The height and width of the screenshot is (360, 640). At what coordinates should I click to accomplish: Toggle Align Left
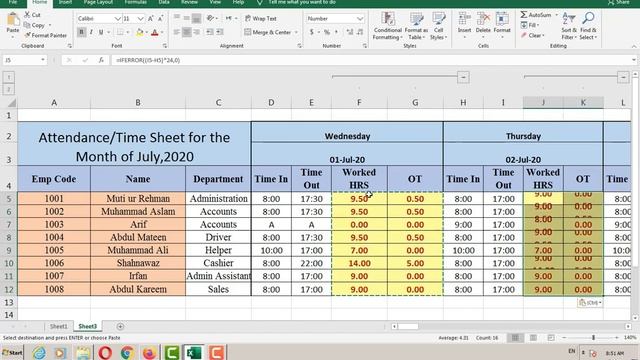point(177,32)
